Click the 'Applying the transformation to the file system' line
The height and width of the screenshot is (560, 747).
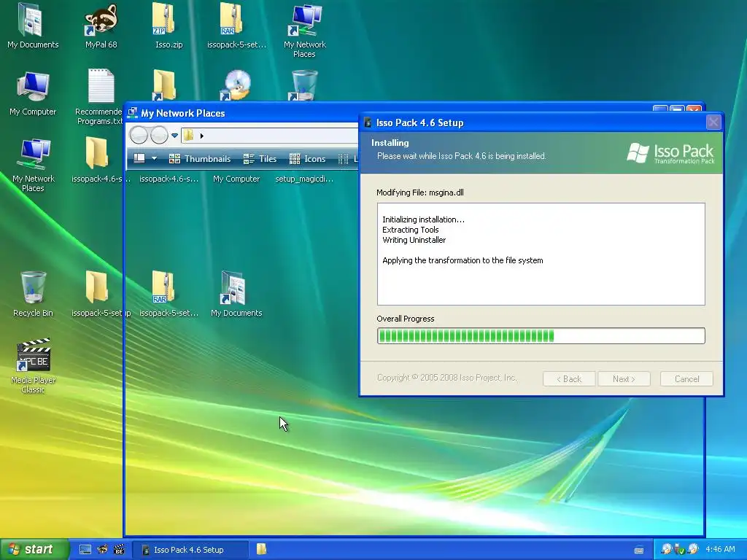pos(462,260)
